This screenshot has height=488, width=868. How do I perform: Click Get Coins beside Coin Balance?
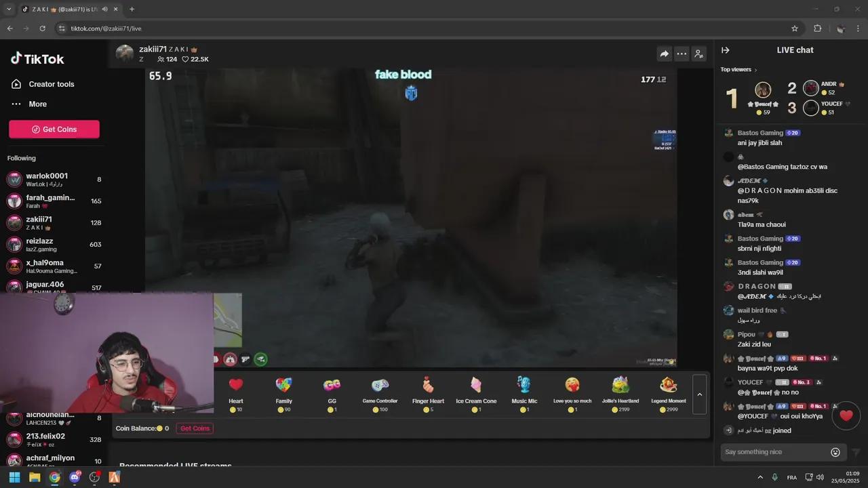click(x=195, y=428)
